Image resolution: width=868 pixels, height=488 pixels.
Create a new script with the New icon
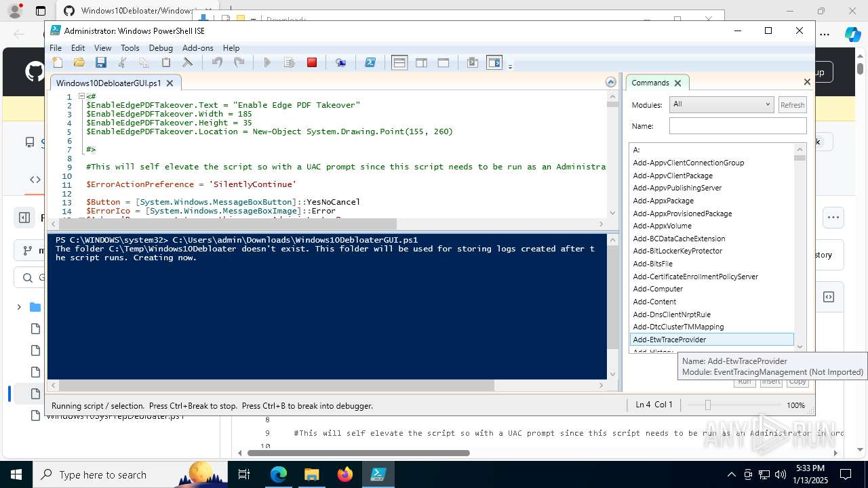(58, 62)
